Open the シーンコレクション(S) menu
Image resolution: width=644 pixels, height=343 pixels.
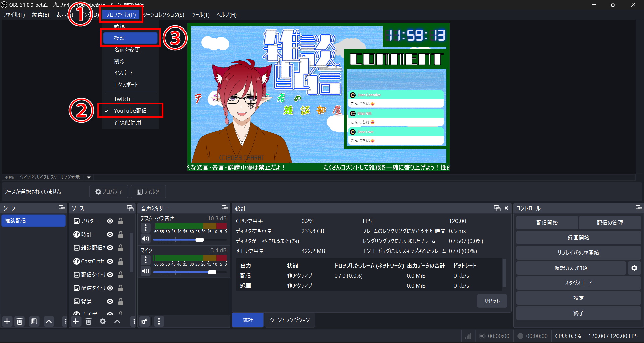tap(163, 15)
